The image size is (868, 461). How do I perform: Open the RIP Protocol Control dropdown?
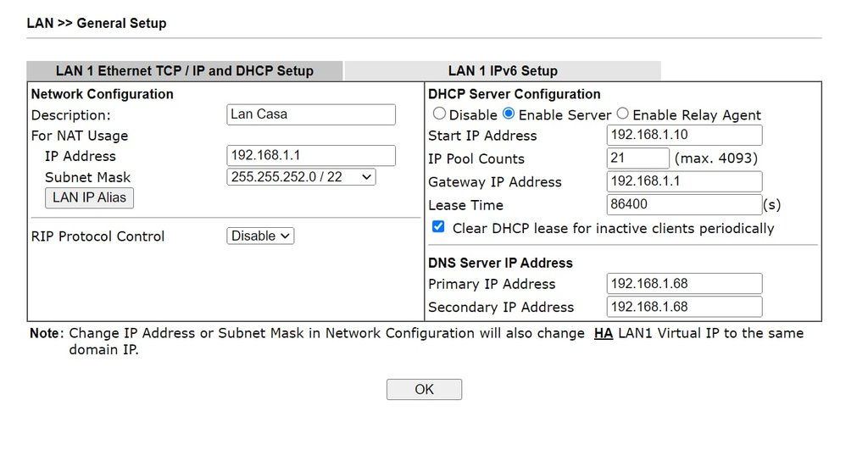pyautogui.click(x=260, y=236)
